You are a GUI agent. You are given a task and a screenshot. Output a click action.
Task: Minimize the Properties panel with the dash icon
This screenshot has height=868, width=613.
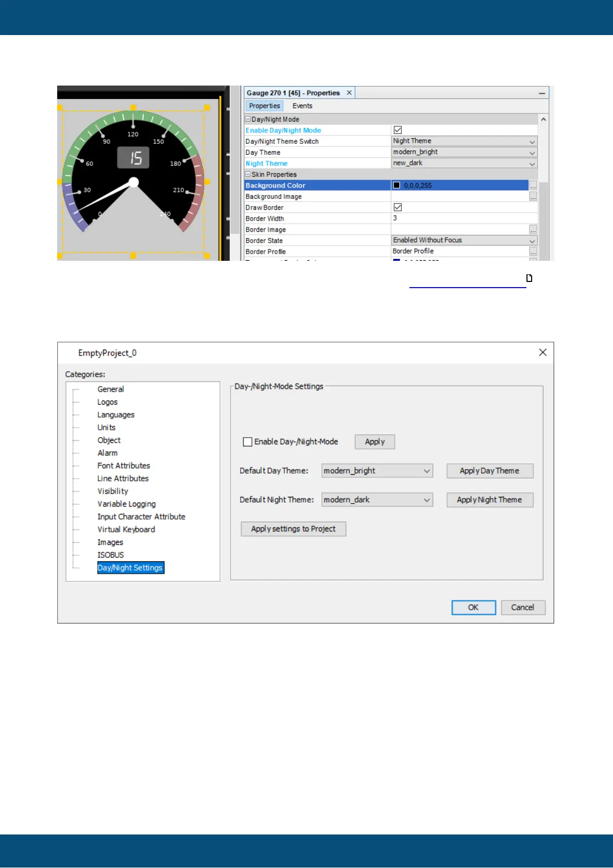pos(542,93)
